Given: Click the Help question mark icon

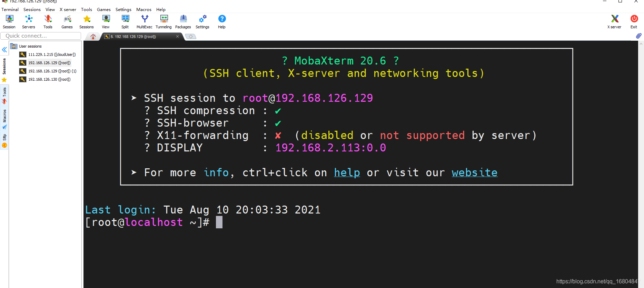Looking at the screenshot, I should click(222, 22).
